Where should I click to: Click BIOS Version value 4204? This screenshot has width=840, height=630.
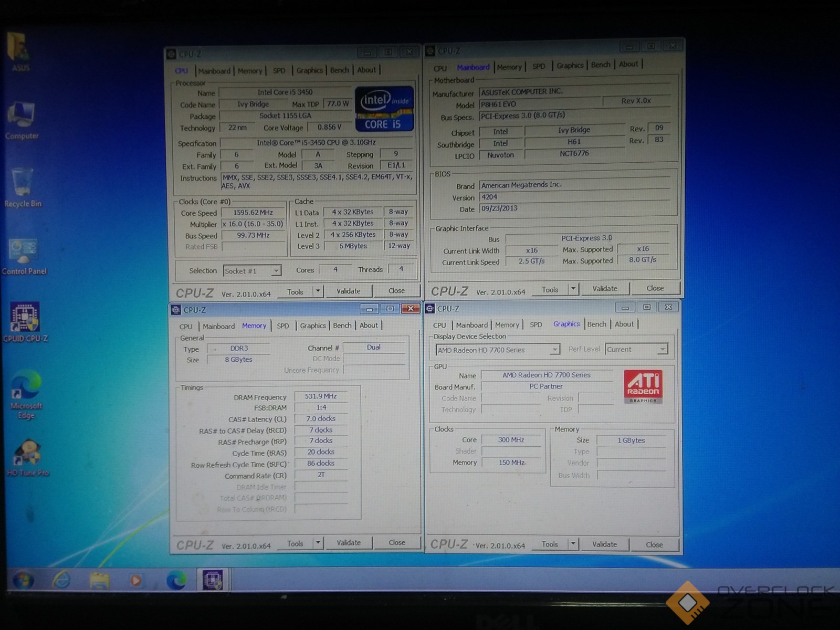(574, 197)
